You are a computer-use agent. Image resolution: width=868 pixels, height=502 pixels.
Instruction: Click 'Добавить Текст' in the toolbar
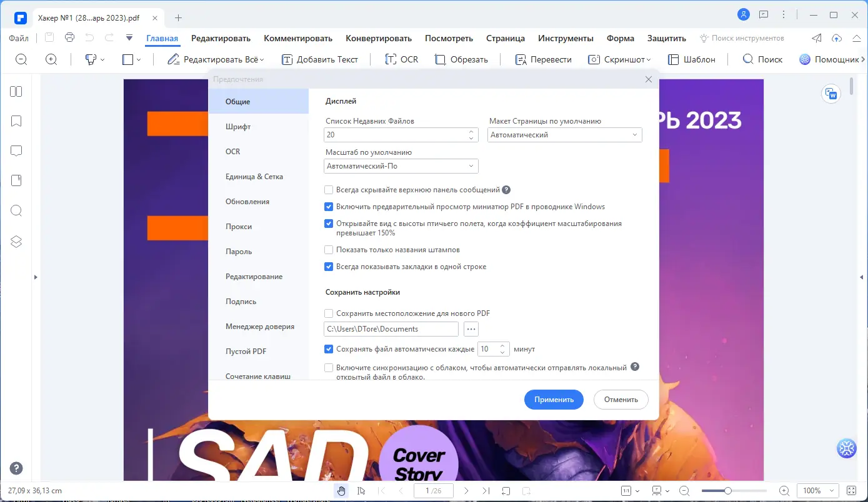[320, 59]
